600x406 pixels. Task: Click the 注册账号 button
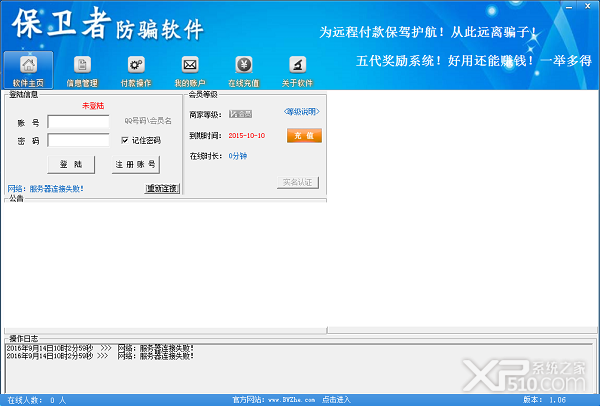click(135, 165)
